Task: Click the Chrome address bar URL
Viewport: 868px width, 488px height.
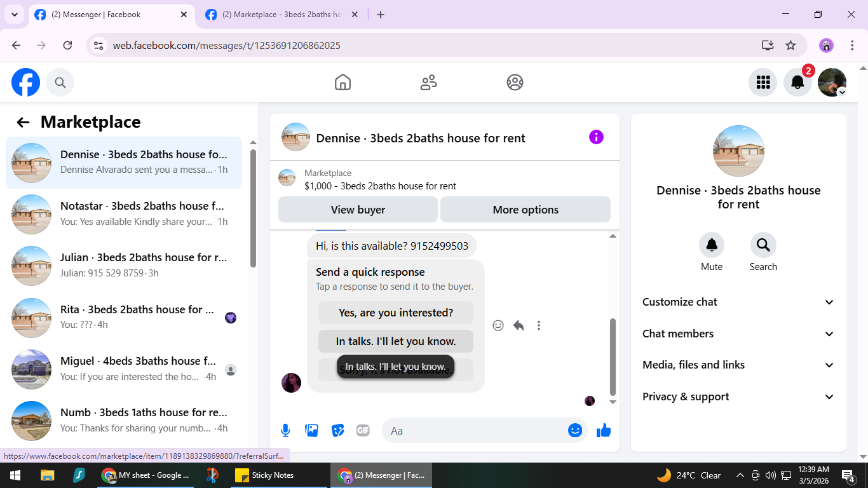Action: (227, 45)
